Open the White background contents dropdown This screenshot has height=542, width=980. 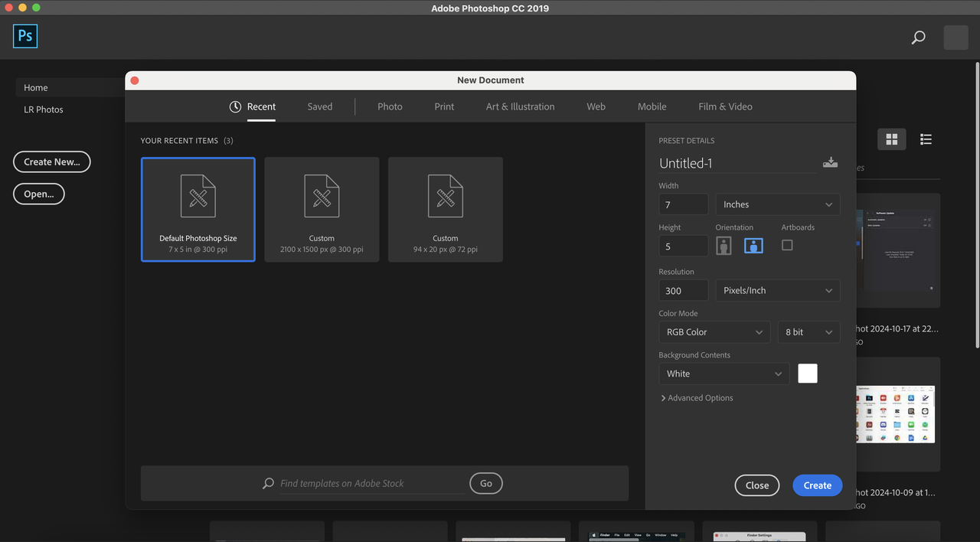pos(724,374)
